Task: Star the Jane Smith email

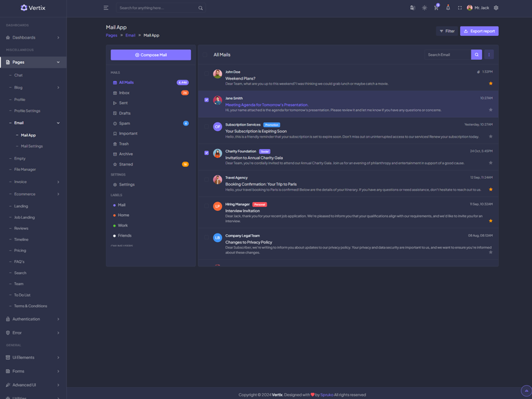Action: [491, 110]
